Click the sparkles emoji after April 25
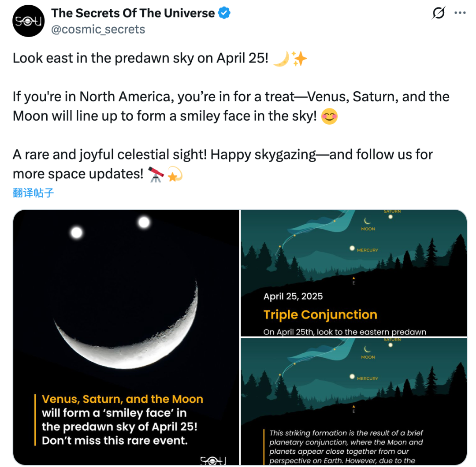This screenshot has height=467, width=476. 299,58
